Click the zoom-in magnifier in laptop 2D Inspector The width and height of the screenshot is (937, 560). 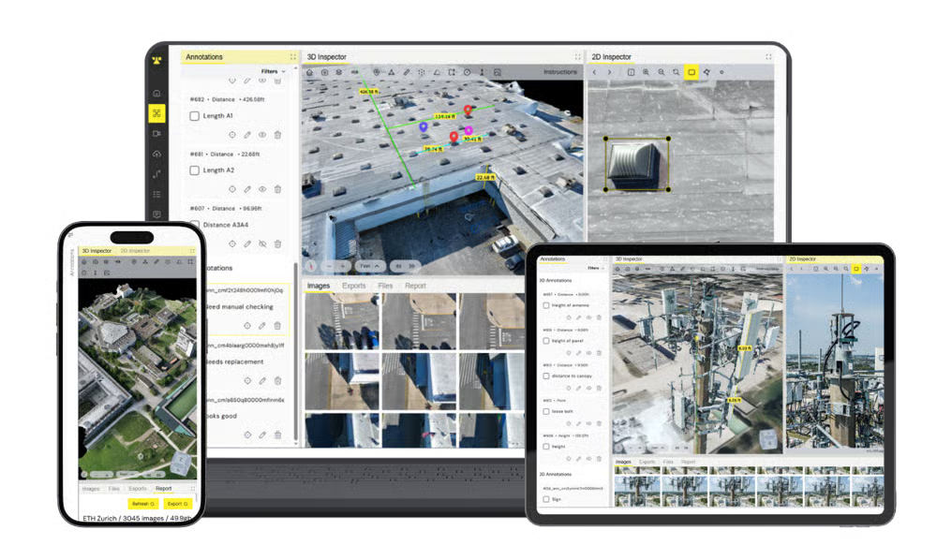pos(646,72)
